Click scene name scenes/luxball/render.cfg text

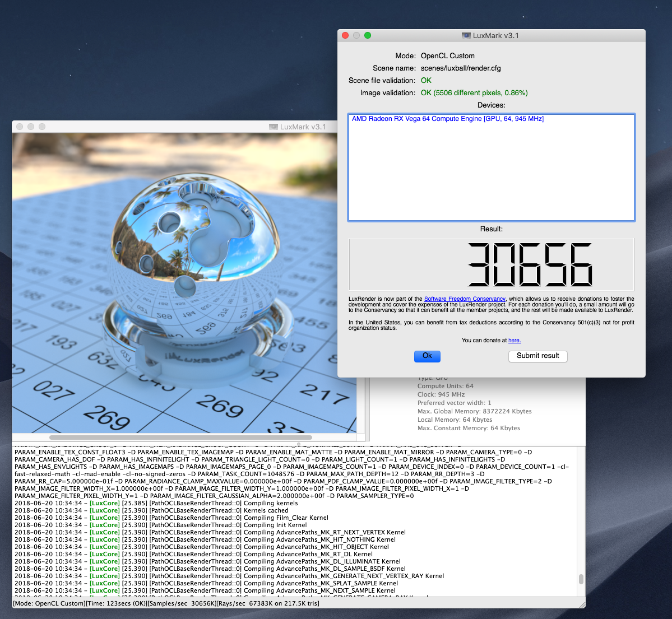point(460,68)
